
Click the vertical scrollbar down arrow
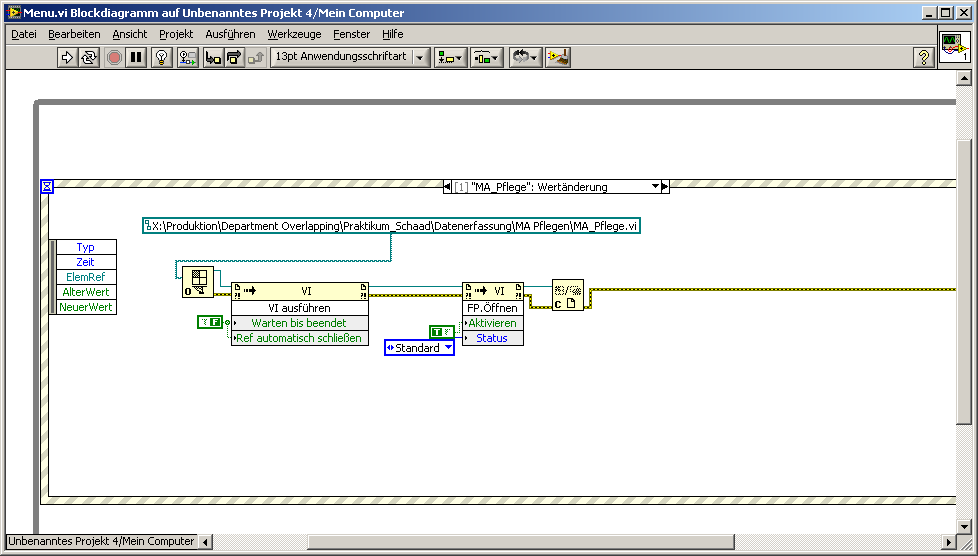964,526
